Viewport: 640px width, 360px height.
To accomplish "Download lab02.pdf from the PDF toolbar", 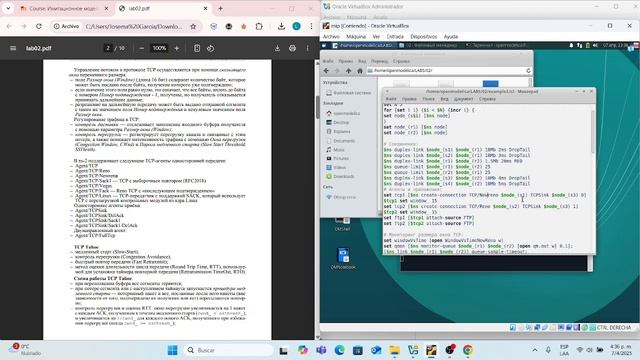I will 277,48.
